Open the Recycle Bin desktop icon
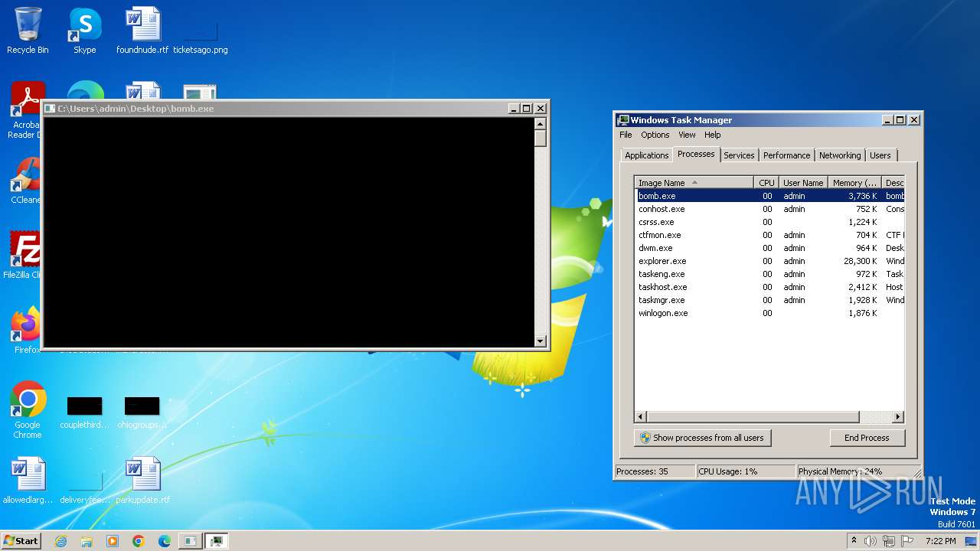The image size is (980, 551). point(28,31)
